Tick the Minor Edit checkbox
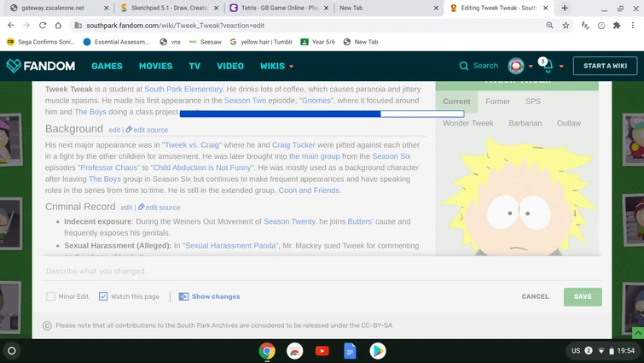 coord(50,296)
